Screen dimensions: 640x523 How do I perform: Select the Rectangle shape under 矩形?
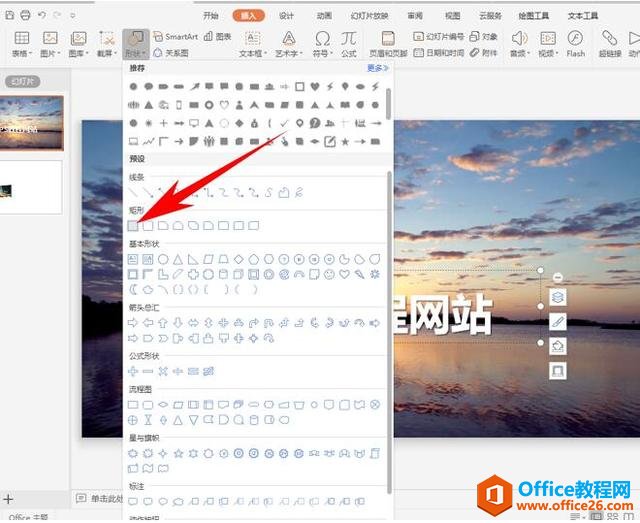click(133, 225)
